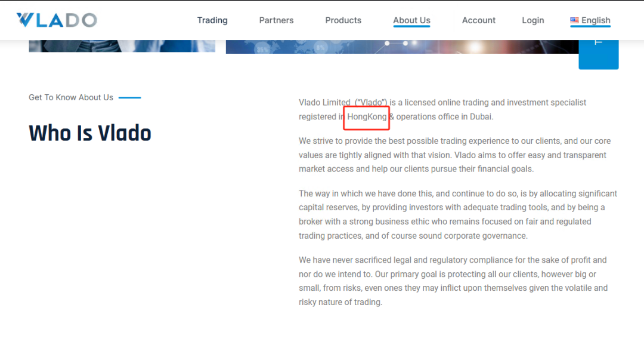This screenshot has width=644, height=363.
Task: Open the English language selector
Action: 590,20
